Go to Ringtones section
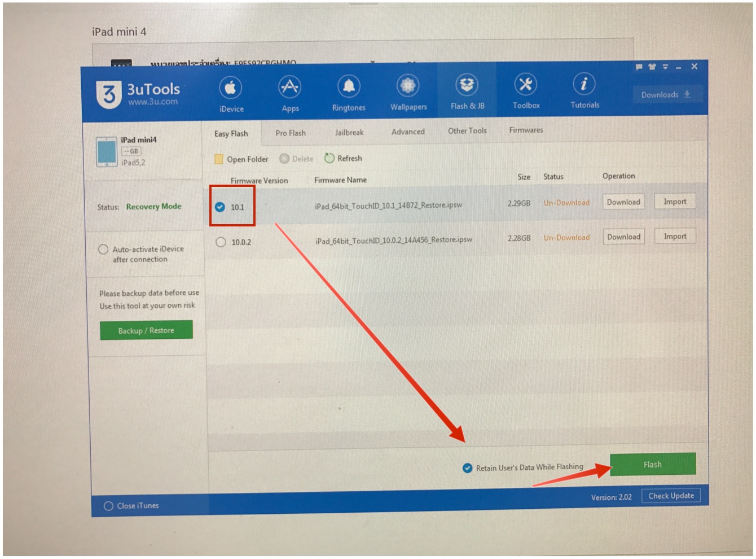Screen dimensions: 756x559 pos(349,93)
